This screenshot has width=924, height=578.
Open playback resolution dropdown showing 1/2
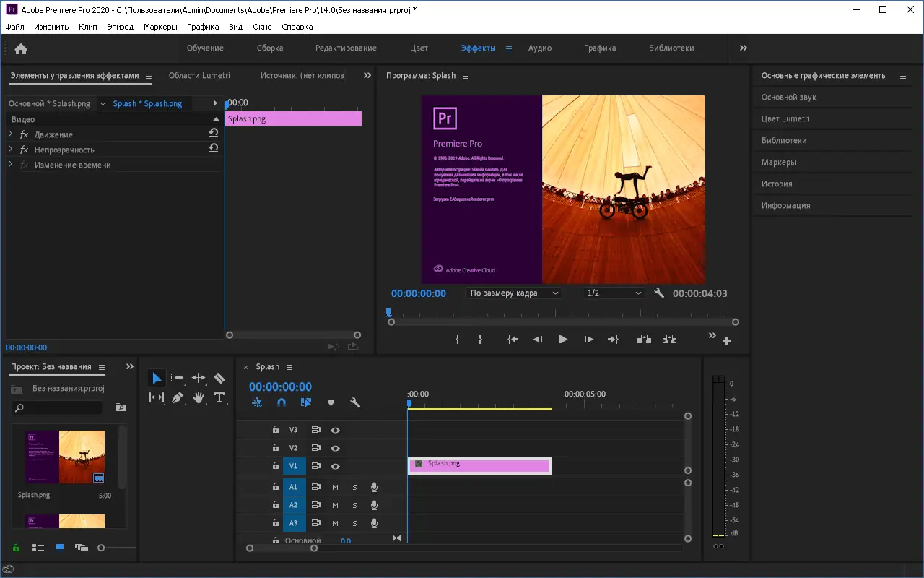613,293
